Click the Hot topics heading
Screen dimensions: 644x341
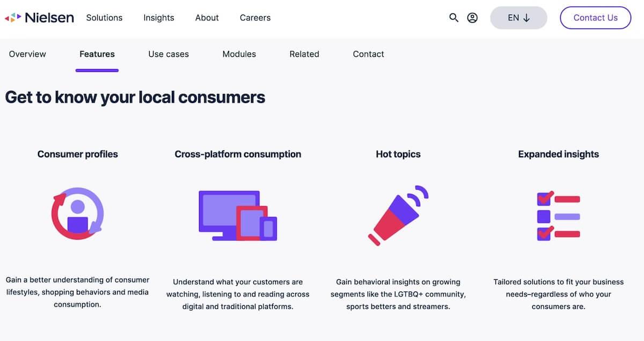[x=398, y=154]
